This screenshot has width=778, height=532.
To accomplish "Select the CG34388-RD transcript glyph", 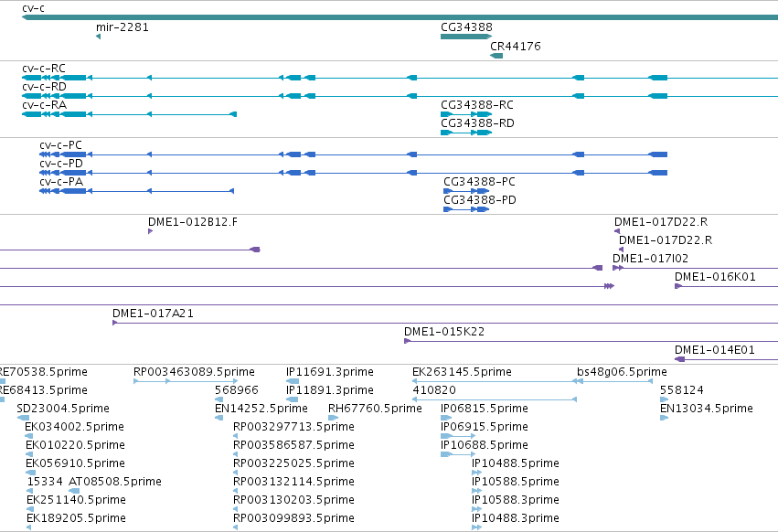I will [466, 133].
